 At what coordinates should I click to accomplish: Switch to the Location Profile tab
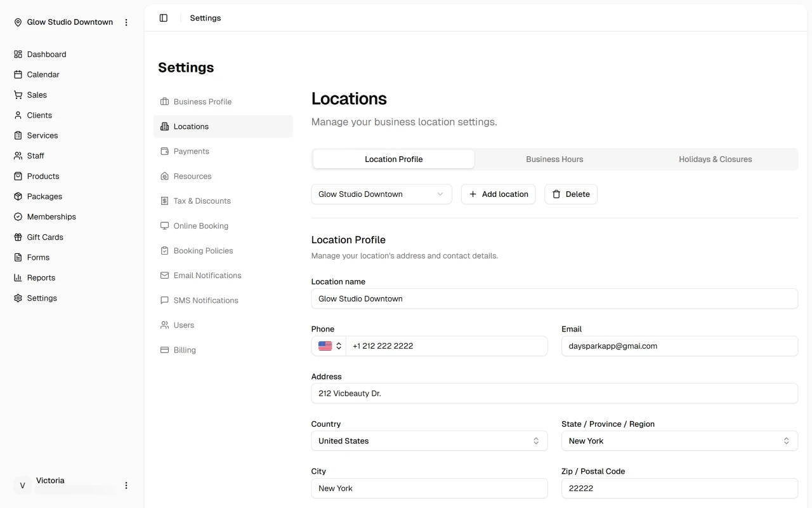[x=393, y=159]
